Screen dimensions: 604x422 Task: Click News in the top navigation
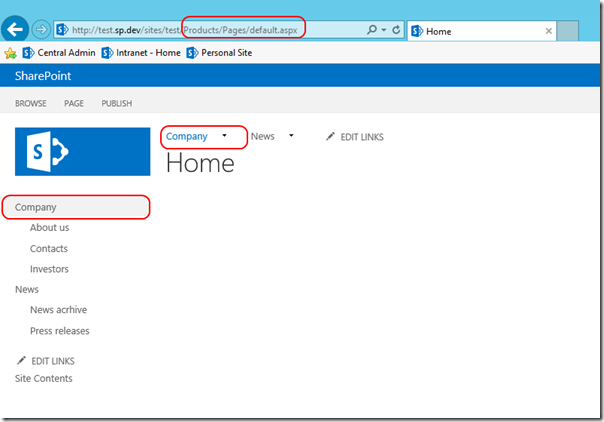(263, 136)
